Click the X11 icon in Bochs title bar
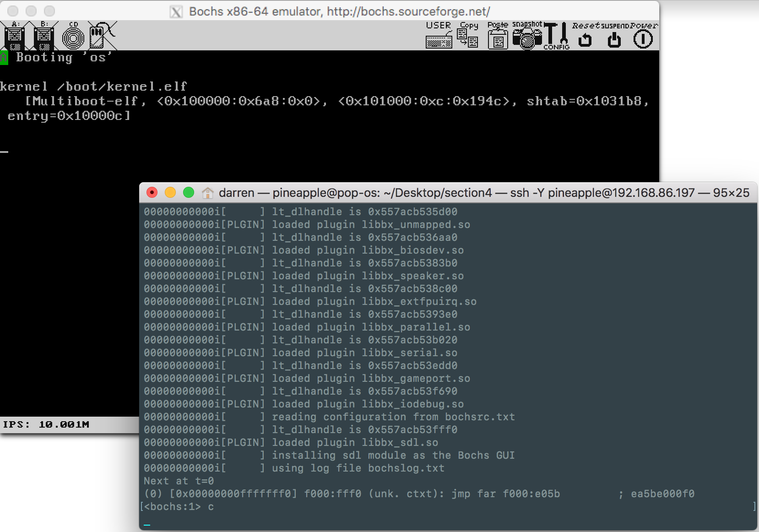 (176, 11)
